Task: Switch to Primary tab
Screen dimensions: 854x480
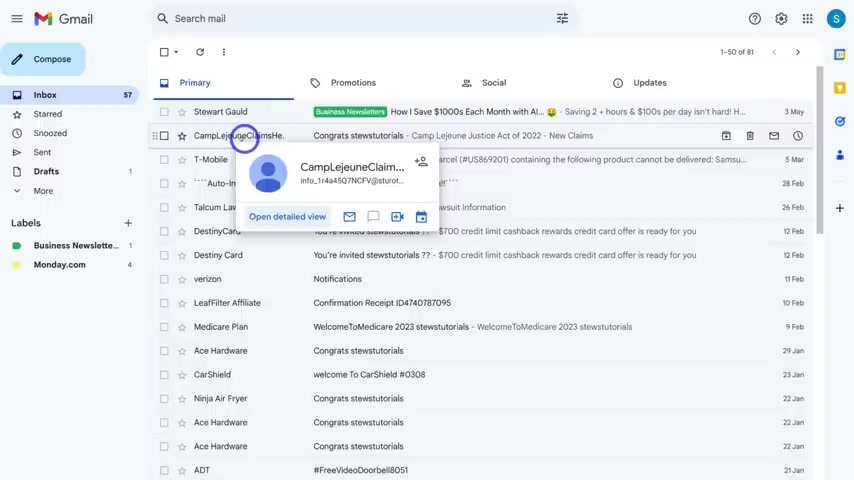Action: [223, 83]
